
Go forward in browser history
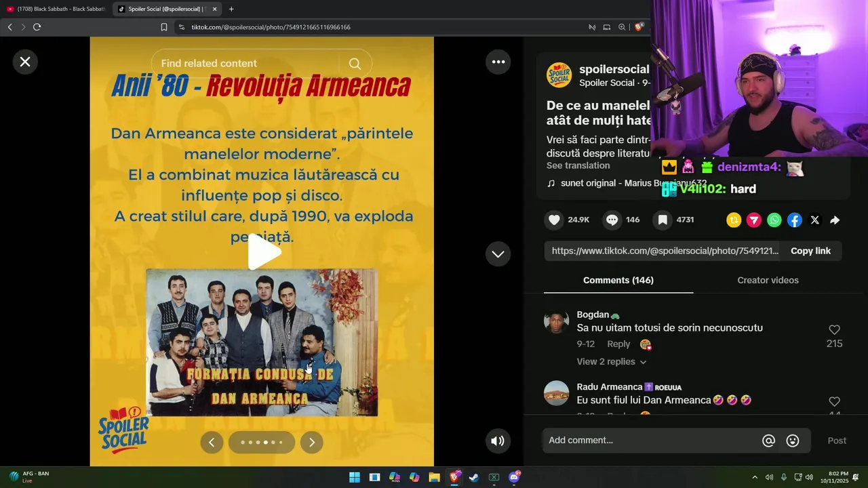[23, 27]
